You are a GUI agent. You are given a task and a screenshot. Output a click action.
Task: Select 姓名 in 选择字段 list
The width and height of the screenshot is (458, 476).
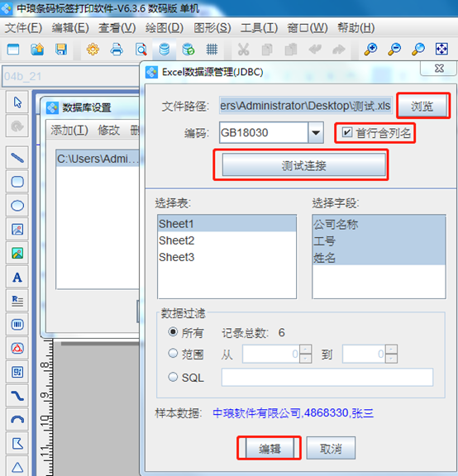coord(379,258)
